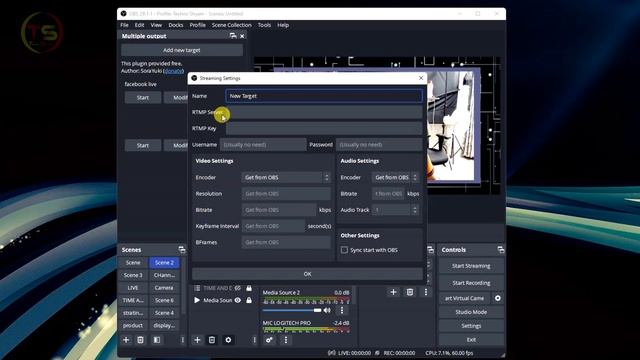Click the Keyframe Interval field

pos(273,226)
